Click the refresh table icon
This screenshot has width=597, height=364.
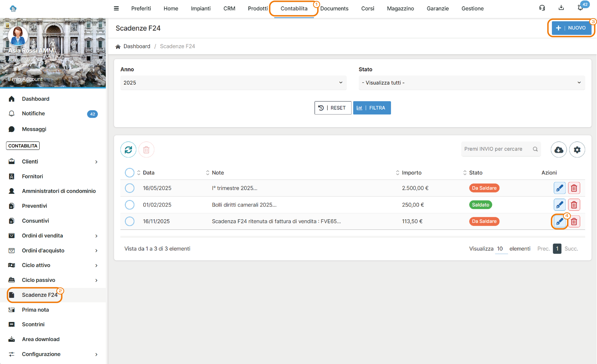pyautogui.click(x=128, y=150)
